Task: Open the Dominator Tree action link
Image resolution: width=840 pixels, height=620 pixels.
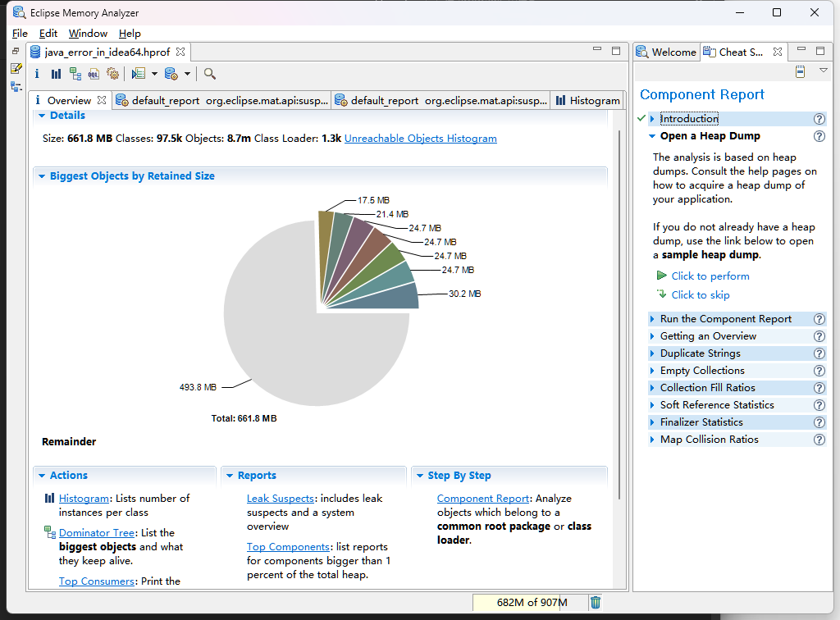Action: (x=97, y=533)
